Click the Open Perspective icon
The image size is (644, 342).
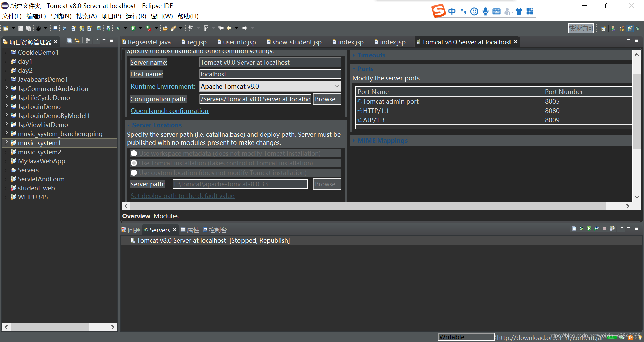click(603, 28)
